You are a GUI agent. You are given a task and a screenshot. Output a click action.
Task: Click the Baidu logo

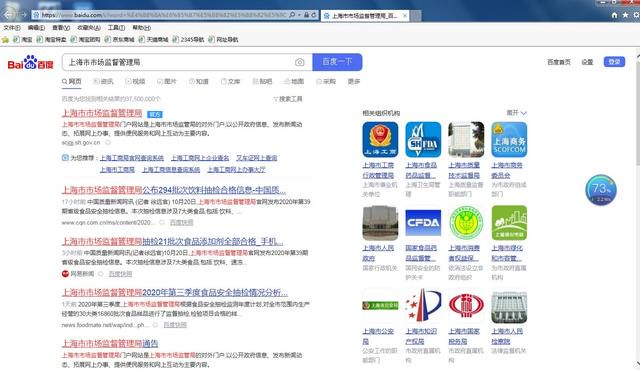point(31,62)
